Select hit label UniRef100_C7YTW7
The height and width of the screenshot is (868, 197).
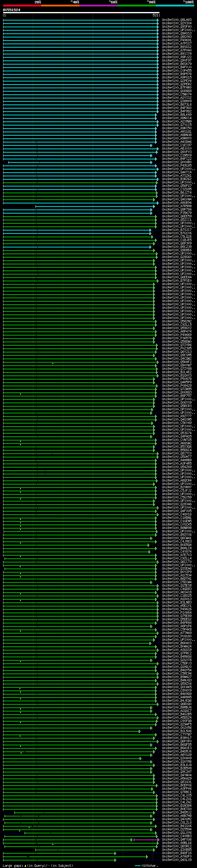tap(177, 735)
